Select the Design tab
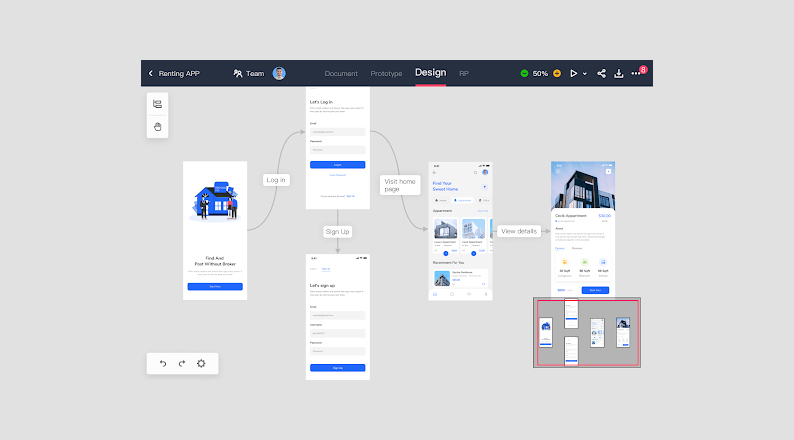 pos(430,72)
